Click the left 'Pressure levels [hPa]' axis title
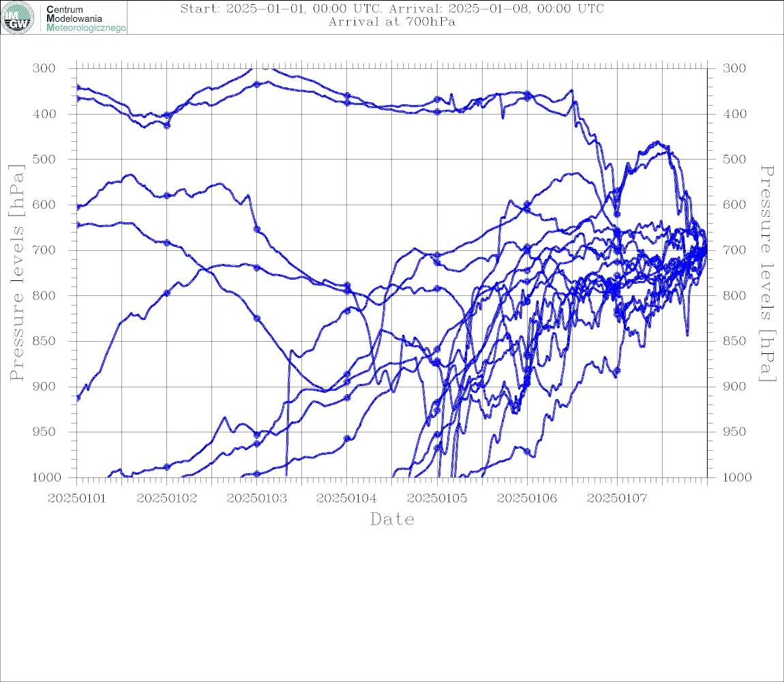The height and width of the screenshot is (682, 784). tap(16, 273)
